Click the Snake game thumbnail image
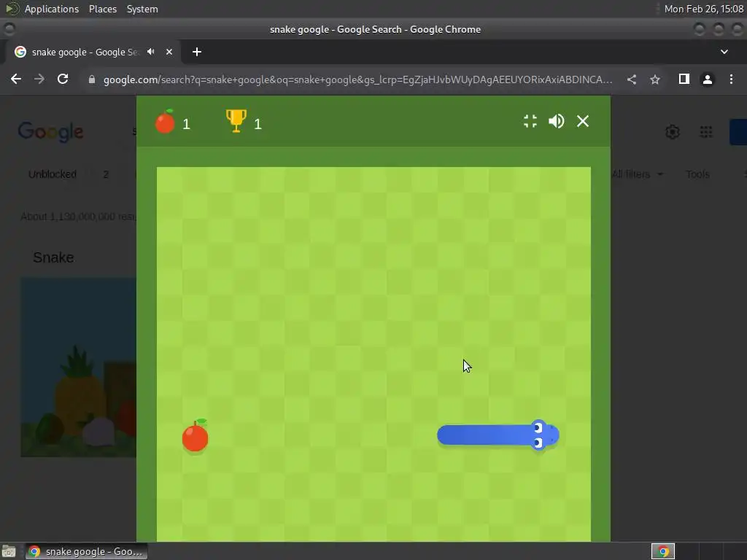 point(78,367)
